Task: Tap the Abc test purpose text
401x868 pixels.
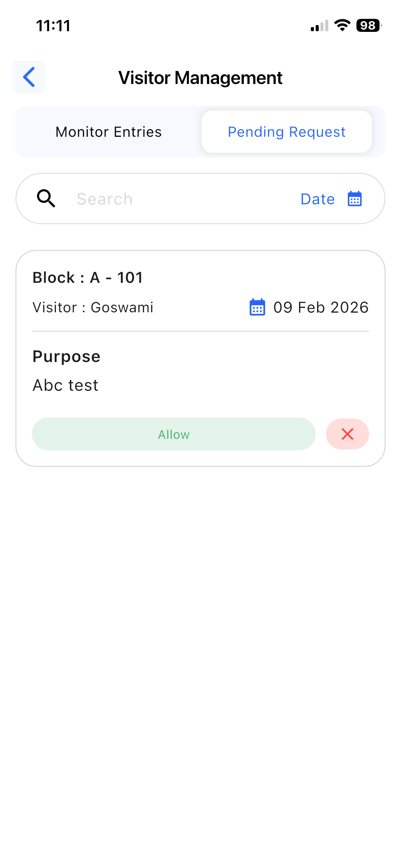Action: click(x=65, y=385)
